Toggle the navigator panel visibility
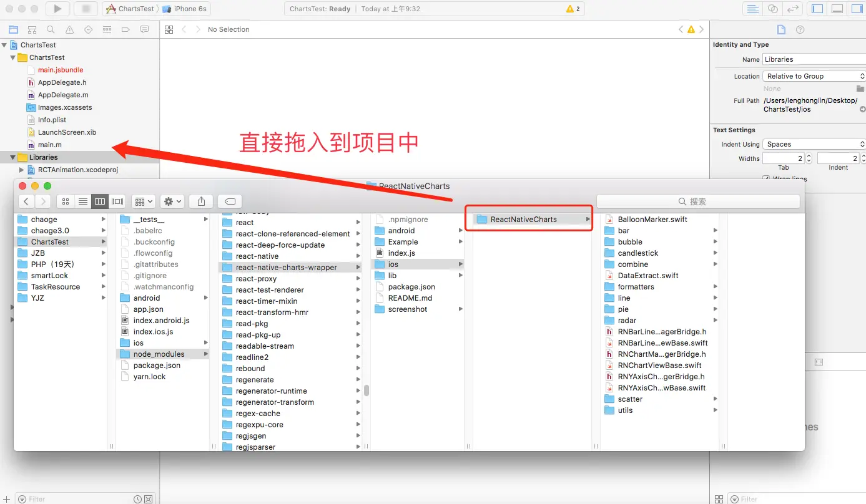 pyautogui.click(x=817, y=9)
